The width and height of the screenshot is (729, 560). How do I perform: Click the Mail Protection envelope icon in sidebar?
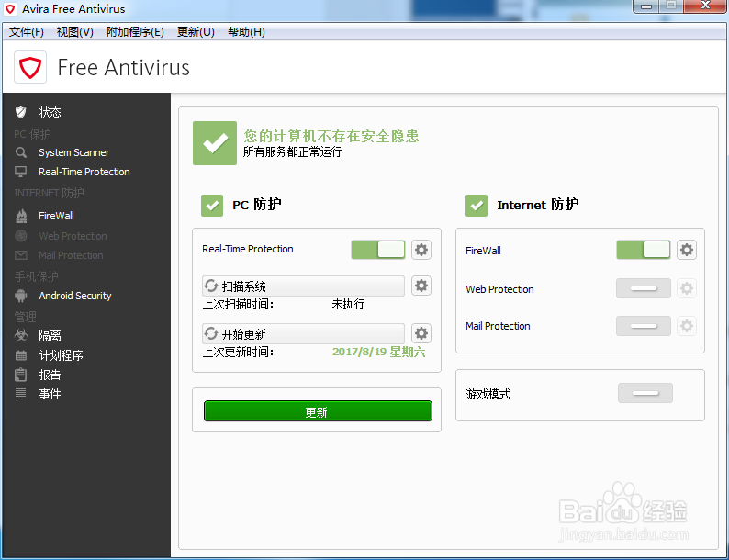coord(21,255)
